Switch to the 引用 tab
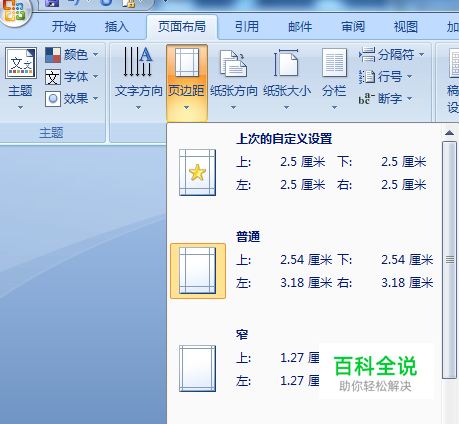The image size is (459, 424). pyautogui.click(x=247, y=27)
